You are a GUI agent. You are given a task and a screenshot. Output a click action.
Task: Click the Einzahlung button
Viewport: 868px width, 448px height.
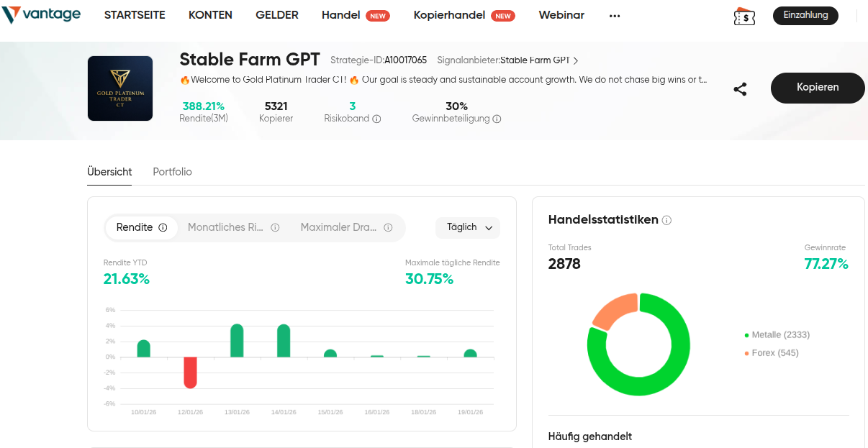[x=805, y=15]
